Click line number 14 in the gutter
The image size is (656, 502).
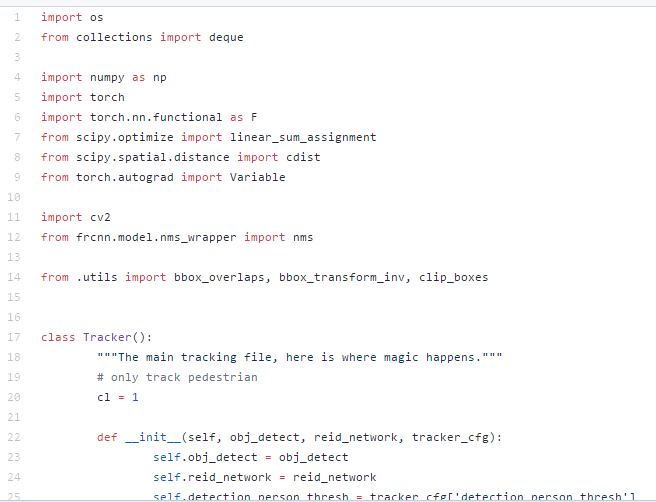(14, 277)
